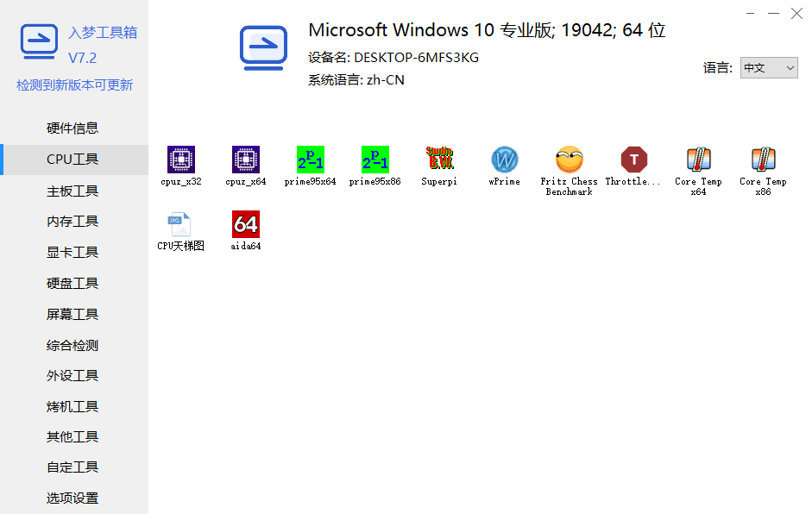Launch the Superpi benchmark icon
Image resolution: width=812 pixels, height=514 pixels.
point(440,160)
